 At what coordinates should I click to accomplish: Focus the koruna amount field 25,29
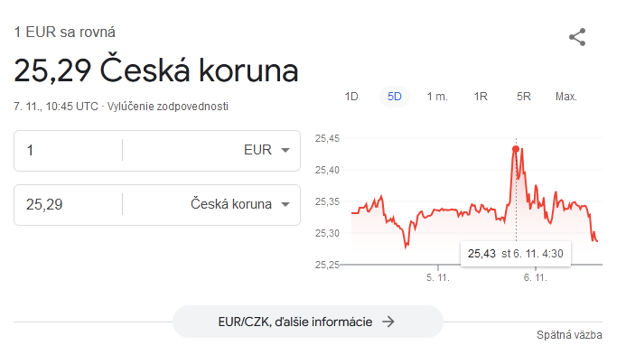point(69,205)
